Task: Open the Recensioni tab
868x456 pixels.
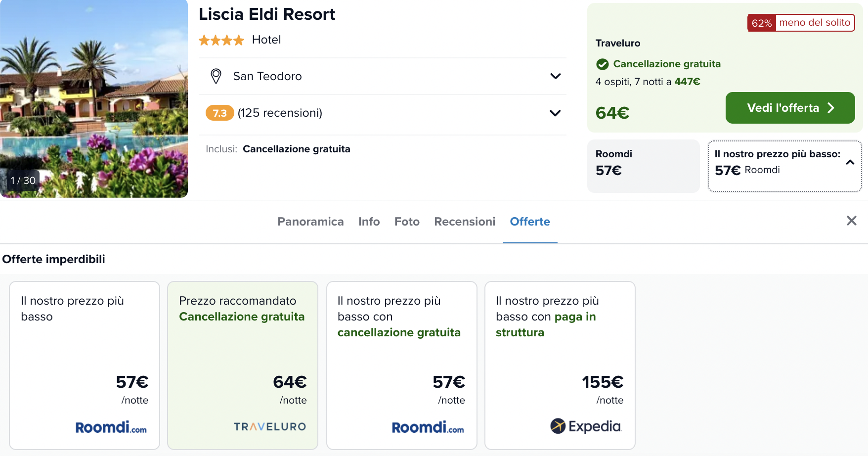Action: tap(465, 222)
